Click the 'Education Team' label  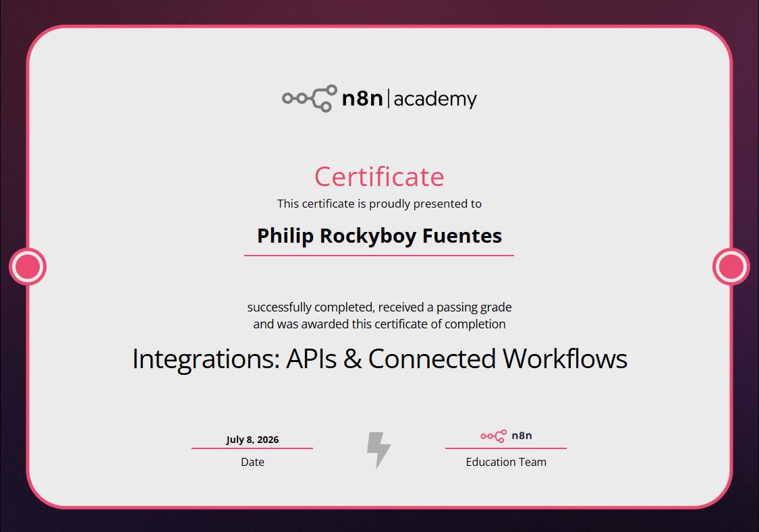click(x=506, y=462)
